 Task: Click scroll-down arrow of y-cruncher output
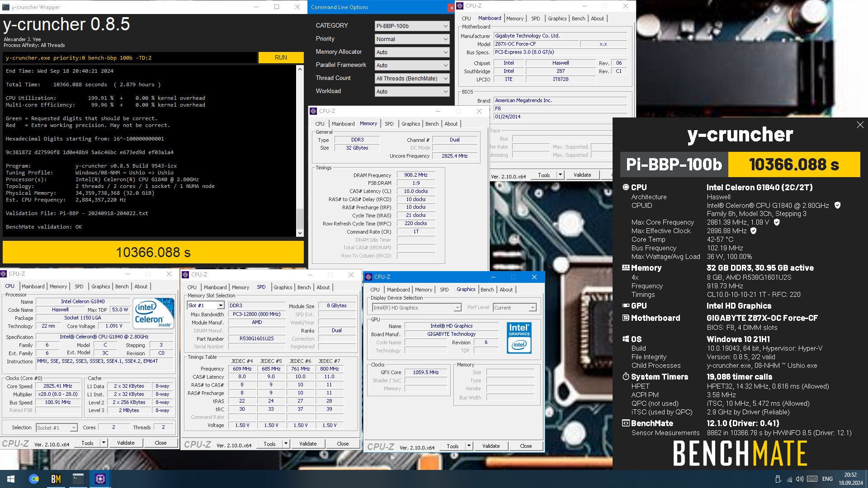click(300, 233)
